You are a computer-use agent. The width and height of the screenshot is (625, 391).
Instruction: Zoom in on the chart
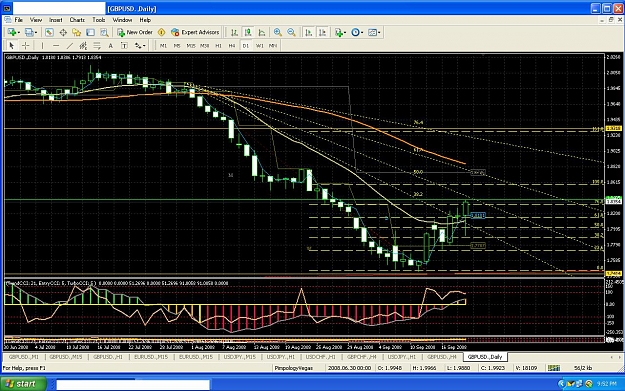pos(278,32)
